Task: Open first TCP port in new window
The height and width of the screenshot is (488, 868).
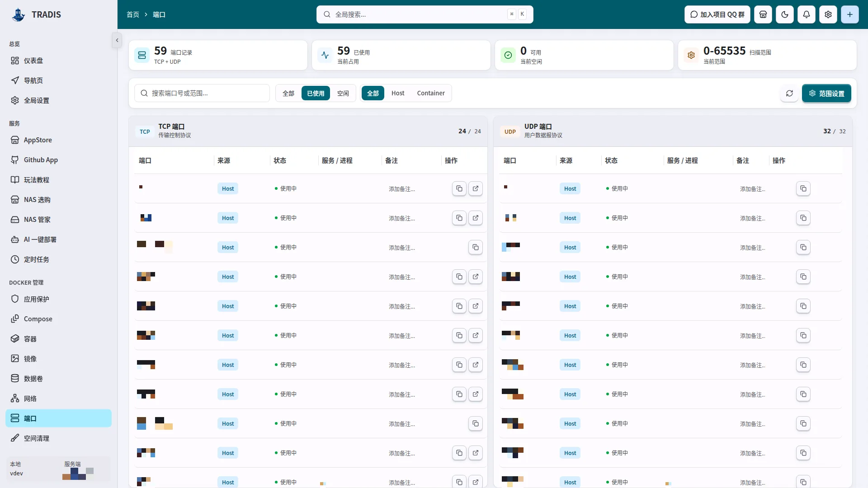Action: click(476, 188)
